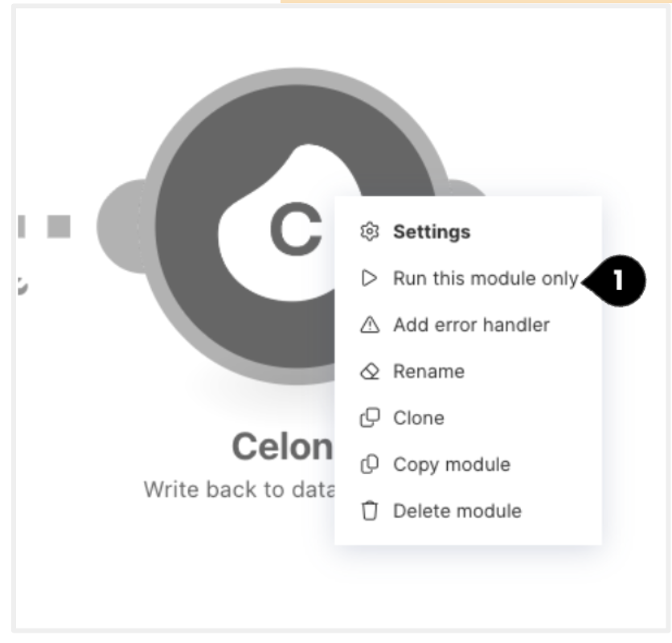Click the module title text "Celon"
Viewport: 672px width, 643px height.
click(x=281, y=446)
